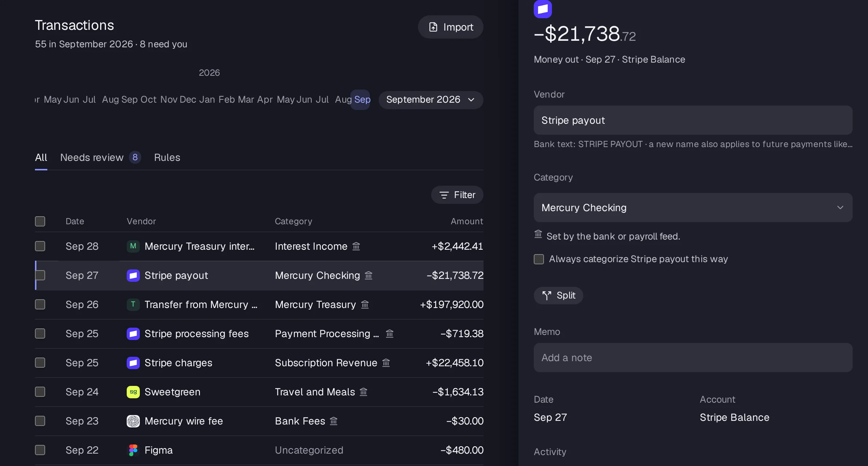Screen dimensions: 868x466
Task: Open the Rules tab
Action: click(x=167, y=158)
